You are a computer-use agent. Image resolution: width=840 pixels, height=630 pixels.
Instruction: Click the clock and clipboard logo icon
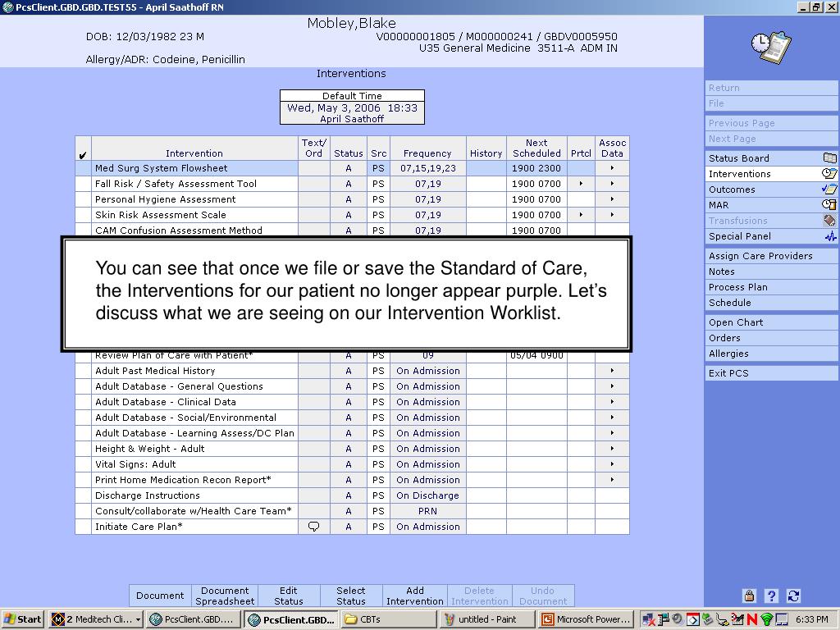click(771, 48)
